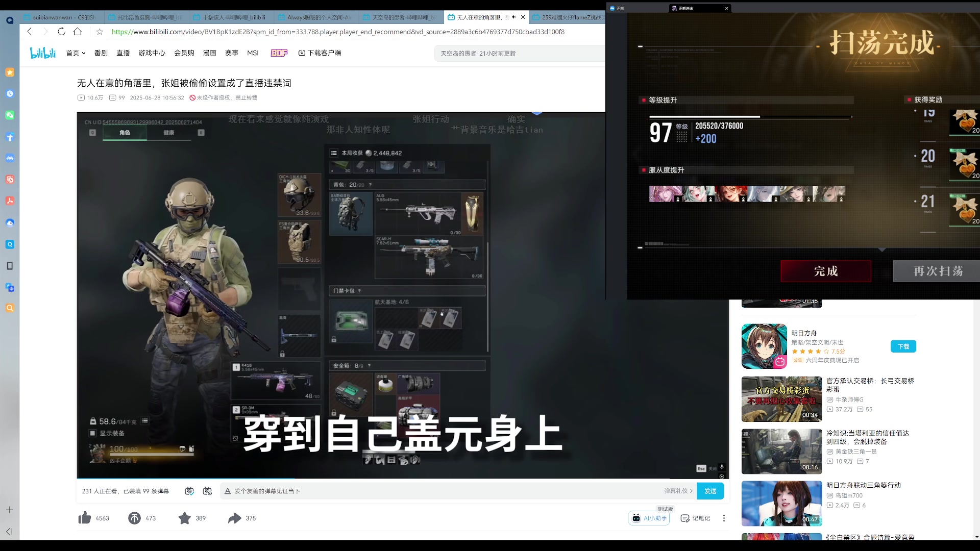Click 下载客户端 download client link

click(x=320, y=53)
